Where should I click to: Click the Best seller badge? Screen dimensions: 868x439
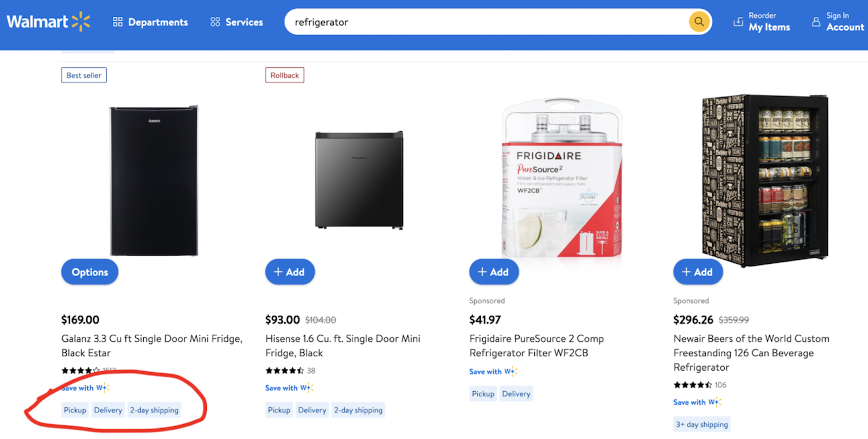84,75
